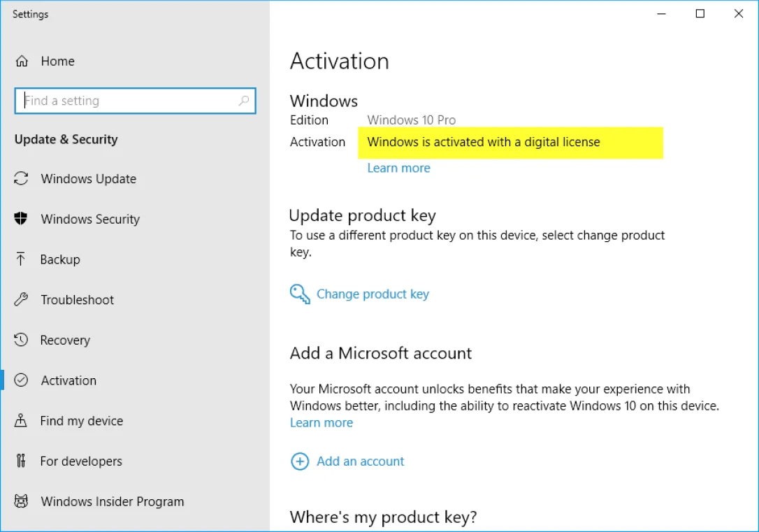Image resolution: width=759 pixels, height=532 pixels.
Task: Click the For developers tools icon
Action: pyautogui.click(x=22, y=461)
